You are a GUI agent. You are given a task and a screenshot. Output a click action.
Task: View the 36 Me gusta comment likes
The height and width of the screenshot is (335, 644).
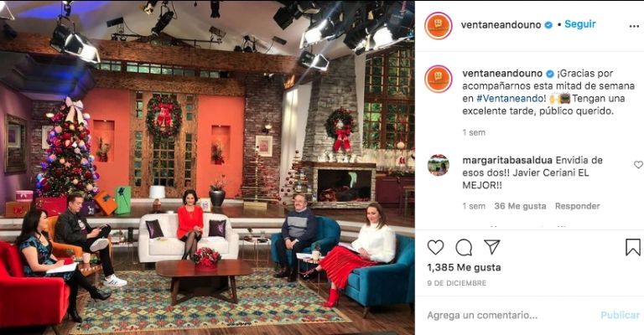coord(520,206)
